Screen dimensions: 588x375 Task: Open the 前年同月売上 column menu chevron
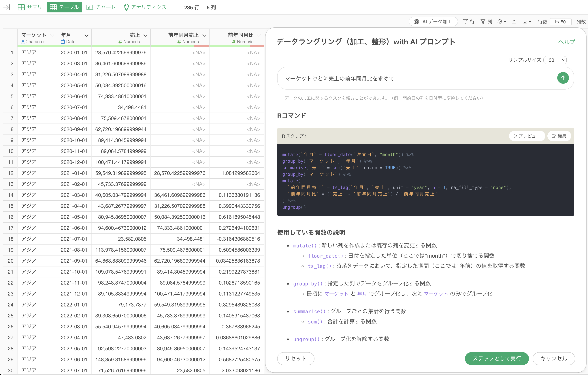204,35
